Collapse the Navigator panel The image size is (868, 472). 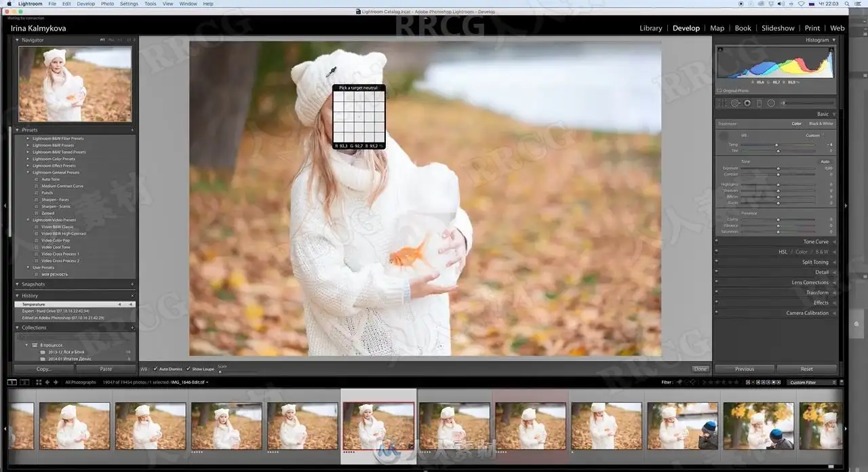pos(18,40)
